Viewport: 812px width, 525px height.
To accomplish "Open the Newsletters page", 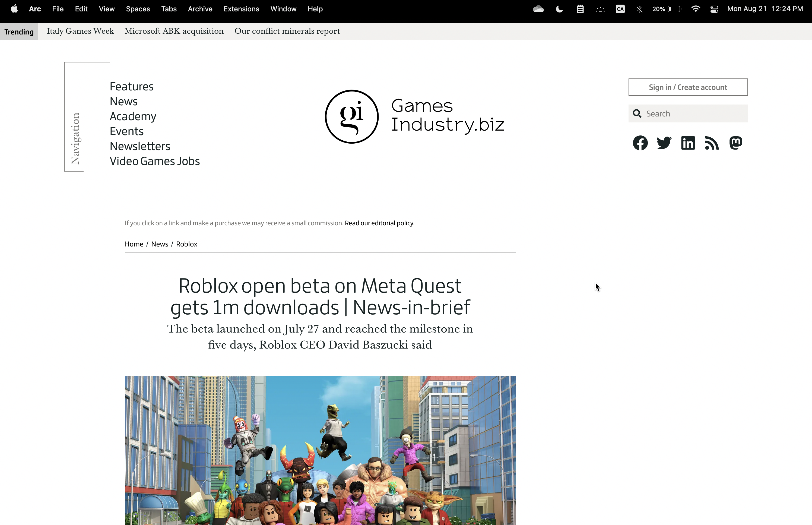I will (140, 146).
